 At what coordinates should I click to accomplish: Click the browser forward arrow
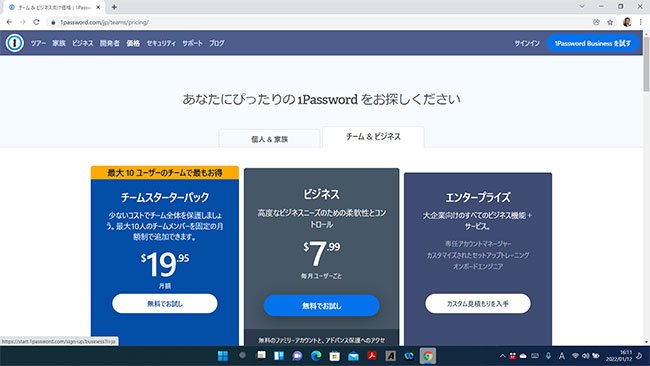[x=23, y=22]
